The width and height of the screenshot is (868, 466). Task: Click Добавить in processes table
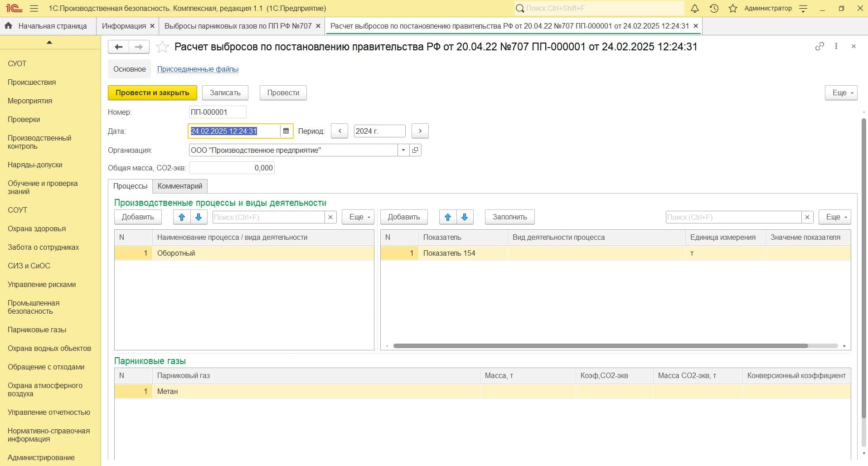(x=138, y=217)
